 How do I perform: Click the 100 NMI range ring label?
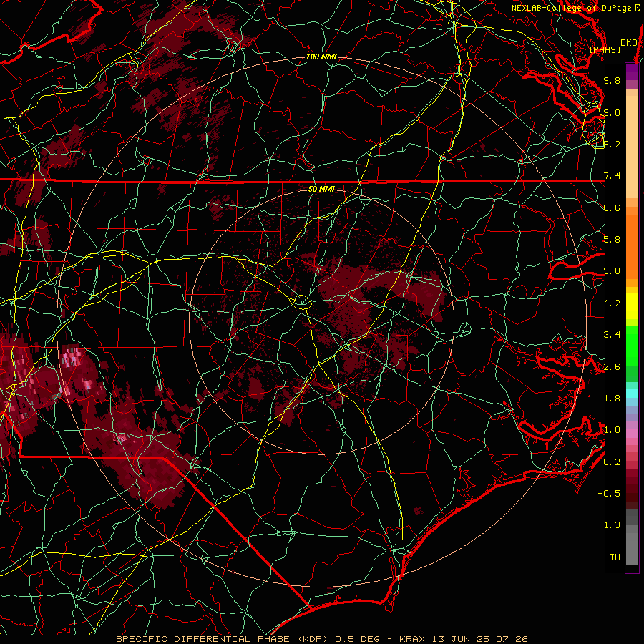(321, 57)
